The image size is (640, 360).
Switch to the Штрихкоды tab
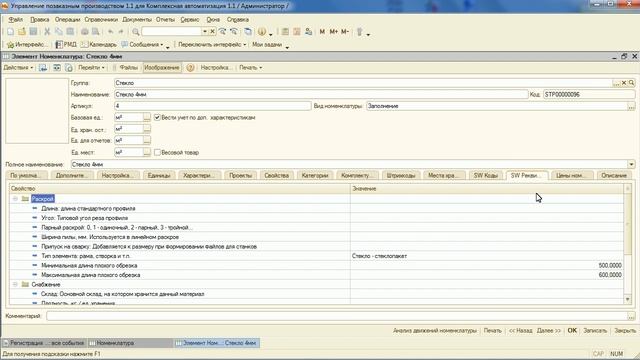coord(401,176)
